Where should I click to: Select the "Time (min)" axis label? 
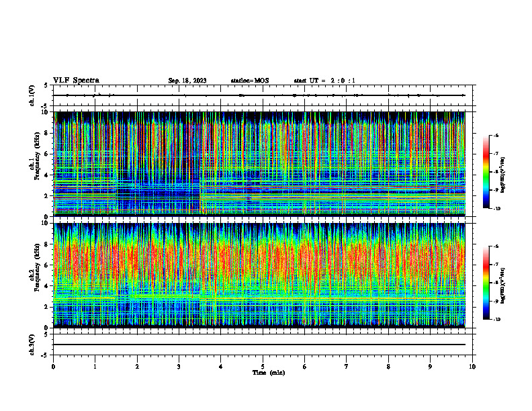click(x=269, y=373)
